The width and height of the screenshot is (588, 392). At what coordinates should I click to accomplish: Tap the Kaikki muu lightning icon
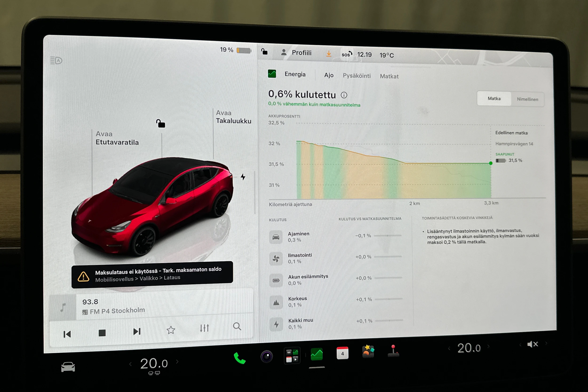point(277,325)
